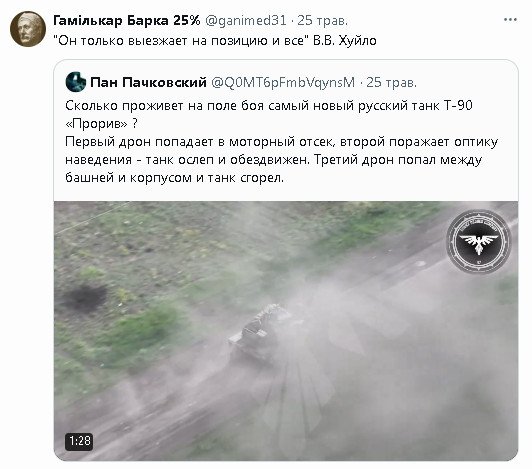Image resolution: width=532 pixels, height=469 pixels.
Task: Click the main tweet text quoting В.В.
Action: [215, 40]
